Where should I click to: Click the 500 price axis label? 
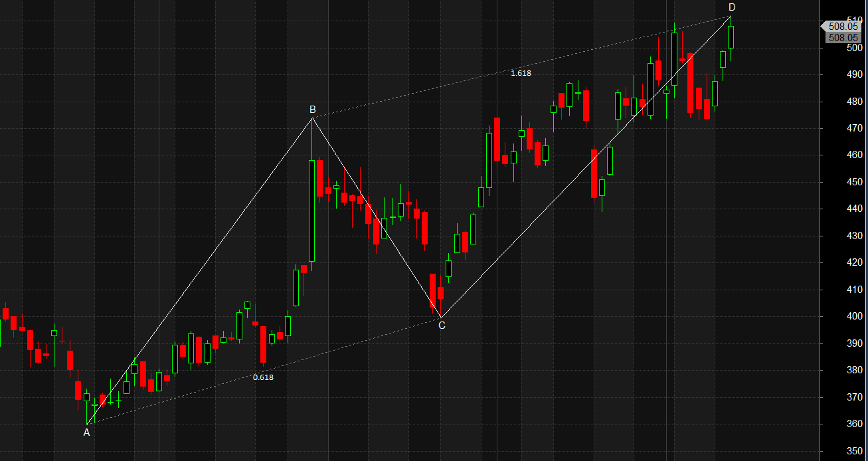click(854, 48)
